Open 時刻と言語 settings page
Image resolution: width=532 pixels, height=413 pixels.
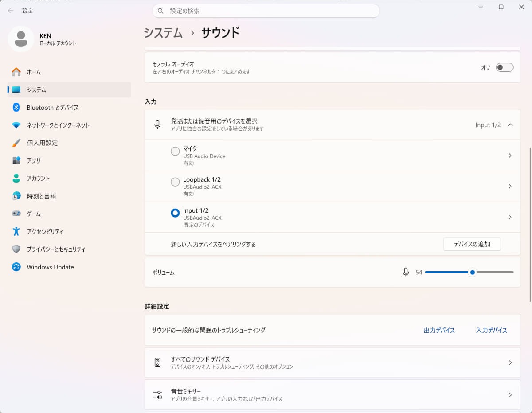(x=70, y=196)
